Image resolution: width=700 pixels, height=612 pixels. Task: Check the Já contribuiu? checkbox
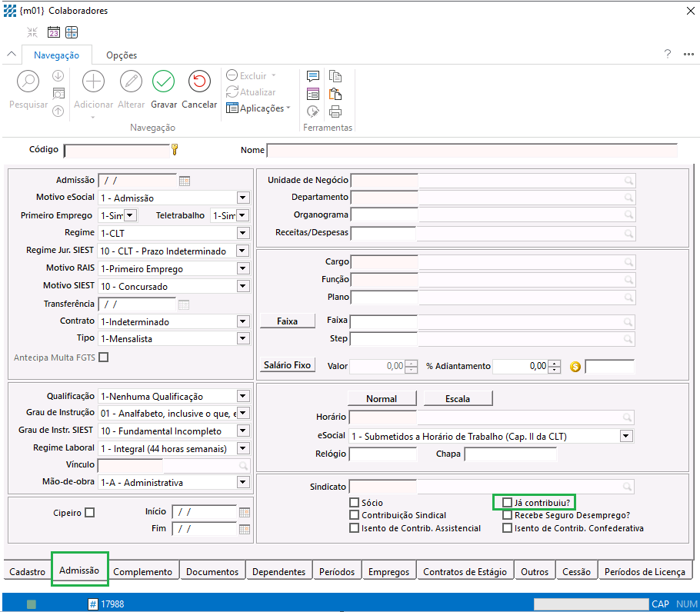(x=507, y=503)
